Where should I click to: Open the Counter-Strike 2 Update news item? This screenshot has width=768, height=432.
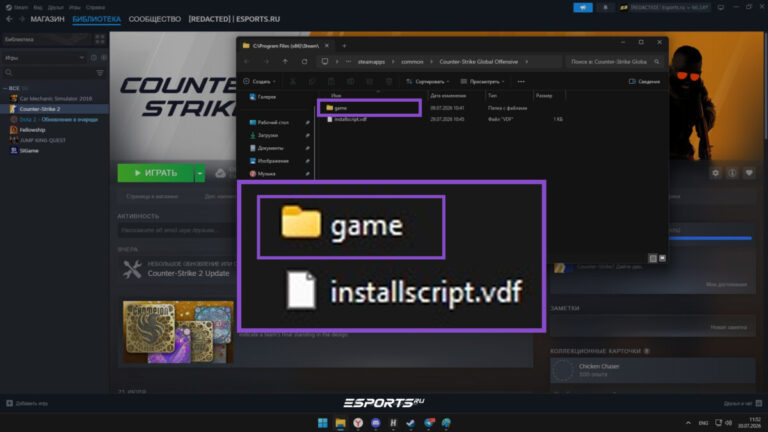click(189, 273)
